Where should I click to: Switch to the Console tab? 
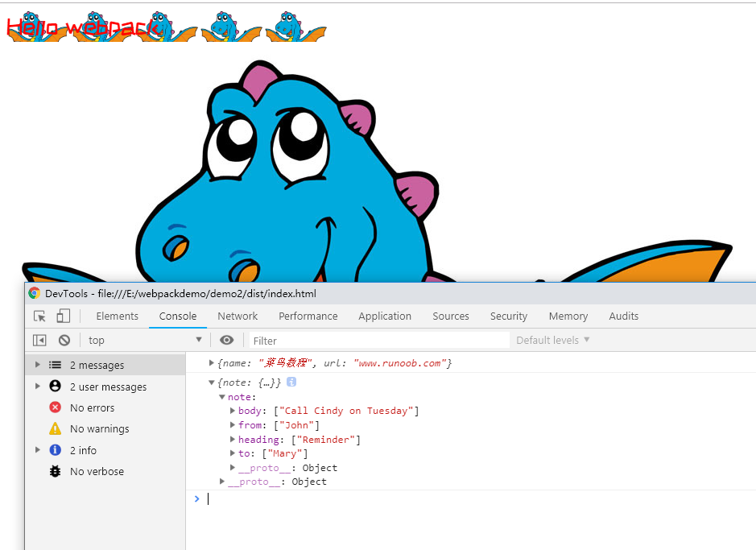178,316
